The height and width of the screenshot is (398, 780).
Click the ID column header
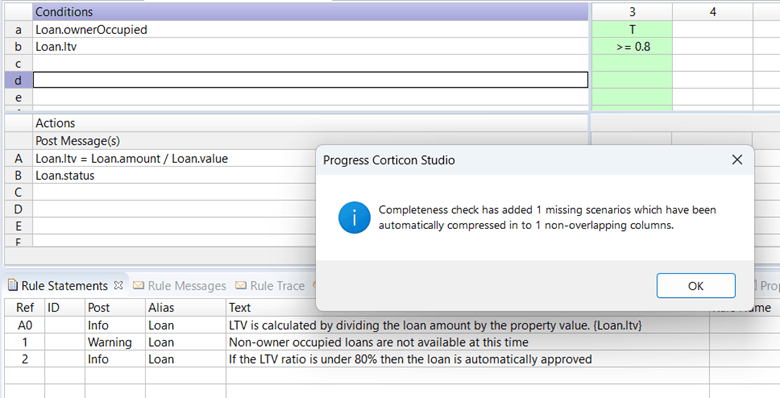click(x=65, y=307)
